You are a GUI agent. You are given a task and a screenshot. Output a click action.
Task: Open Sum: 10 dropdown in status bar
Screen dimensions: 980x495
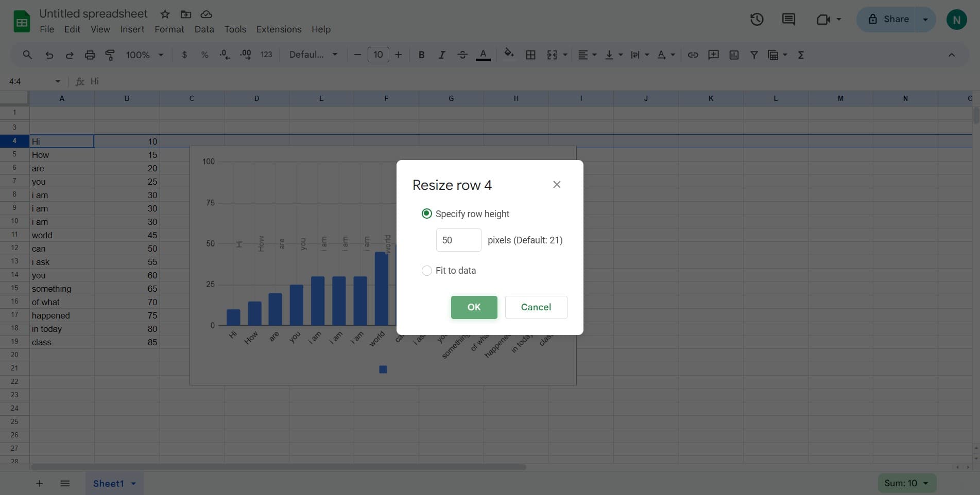click(x=906, y=483)
